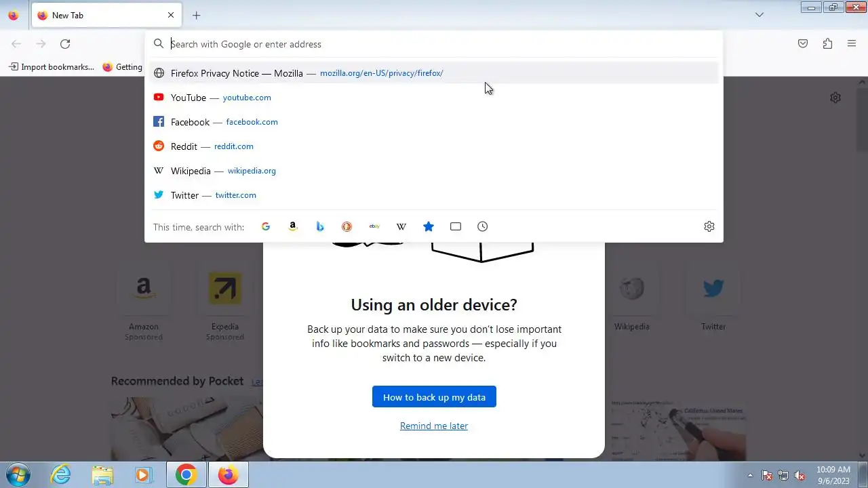Open the list all tabs chevron
This screenshot has width=868, height=488.
point(759,15)
